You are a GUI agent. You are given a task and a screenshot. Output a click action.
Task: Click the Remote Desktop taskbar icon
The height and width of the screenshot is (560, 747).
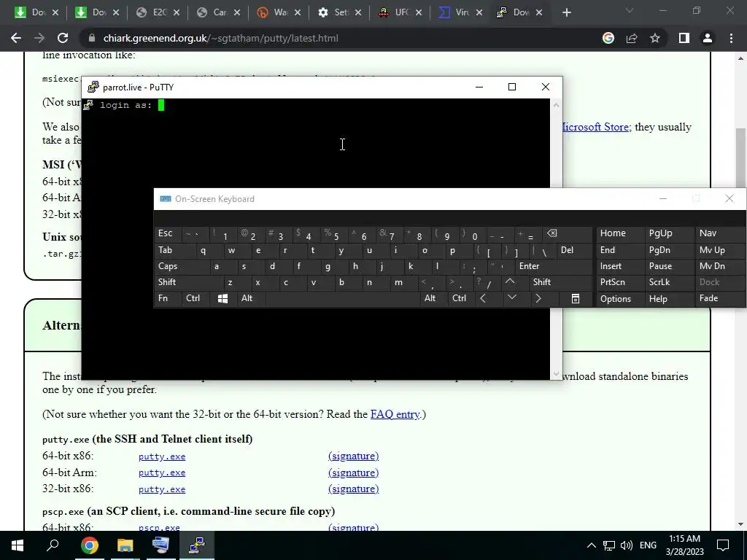pyautogui.click(x=160, y=545)
